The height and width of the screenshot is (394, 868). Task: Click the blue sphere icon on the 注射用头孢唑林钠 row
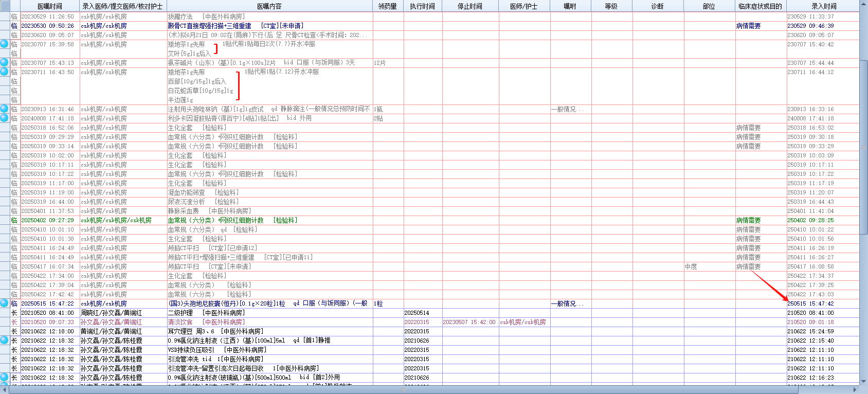4,109
